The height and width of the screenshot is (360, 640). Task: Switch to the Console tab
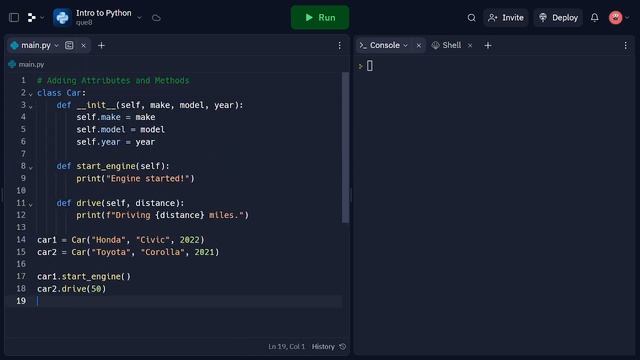(x=384, y=45)
